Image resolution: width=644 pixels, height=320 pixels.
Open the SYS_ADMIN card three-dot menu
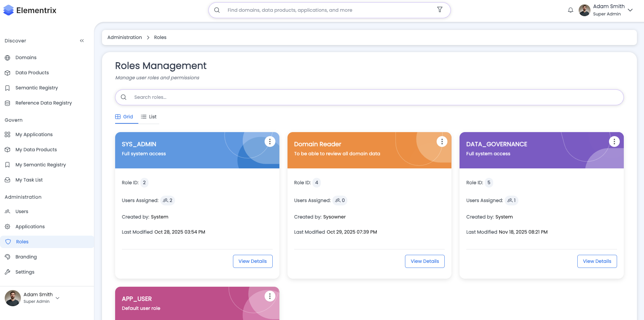tap(270, 142)
